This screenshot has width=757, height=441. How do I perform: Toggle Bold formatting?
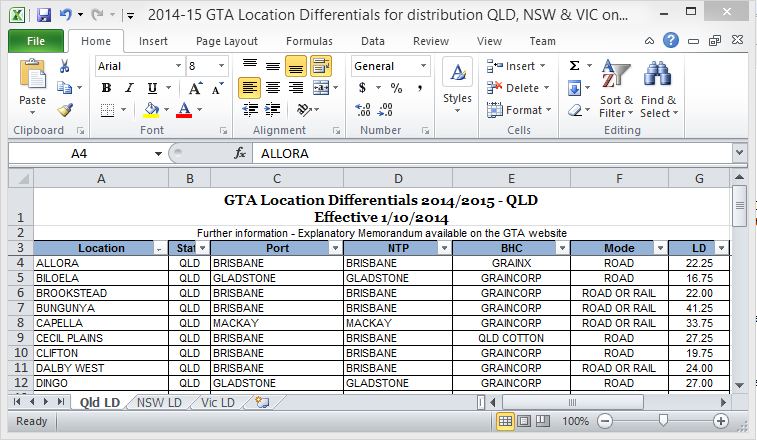point(105,88)
